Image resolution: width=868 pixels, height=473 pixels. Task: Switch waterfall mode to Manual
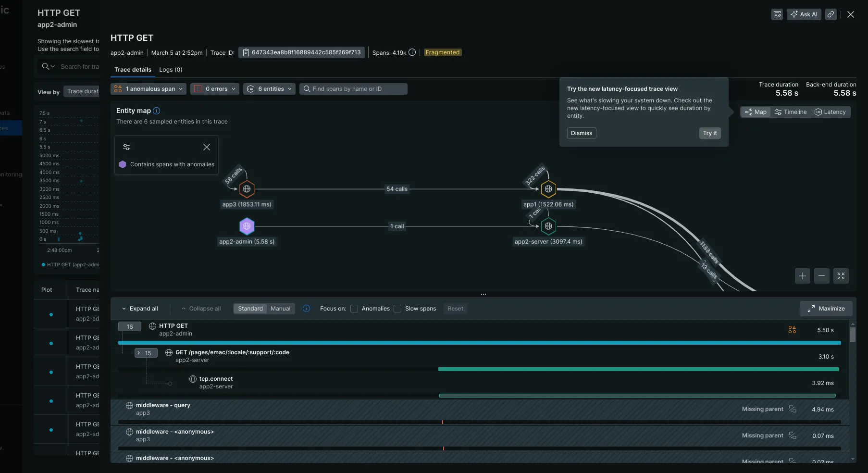(x=281, y=309)
